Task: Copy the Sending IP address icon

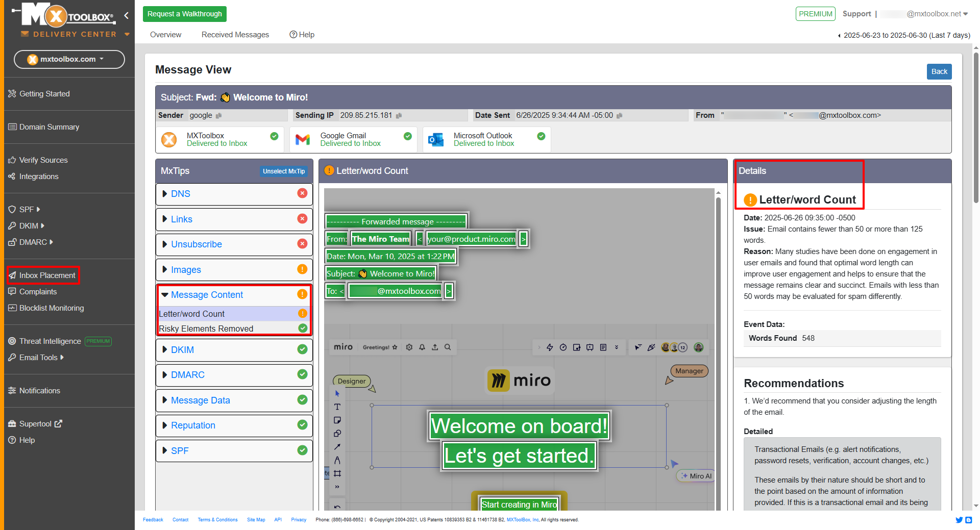Action: (x=399, y=116)
